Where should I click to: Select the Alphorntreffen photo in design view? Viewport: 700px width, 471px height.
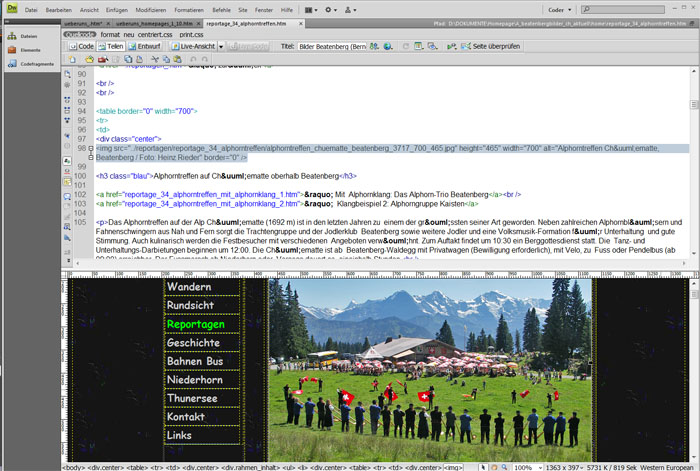tap(430, 370)
